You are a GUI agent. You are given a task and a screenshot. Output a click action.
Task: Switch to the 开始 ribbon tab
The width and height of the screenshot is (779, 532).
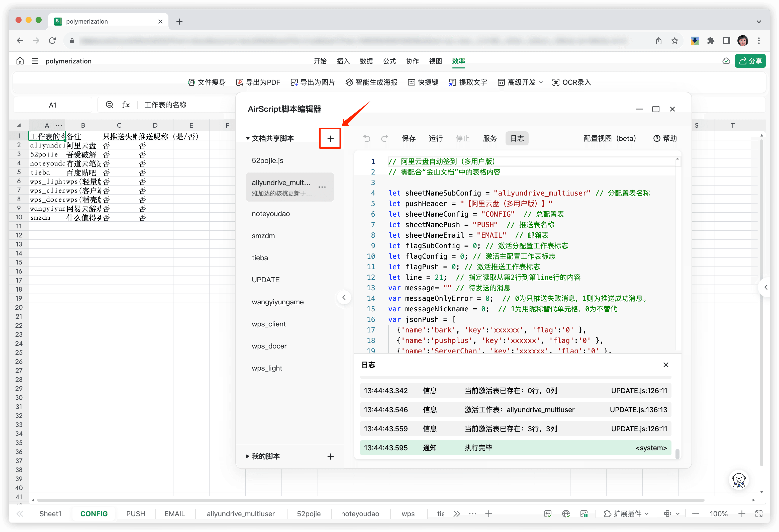tap(320, 61)
